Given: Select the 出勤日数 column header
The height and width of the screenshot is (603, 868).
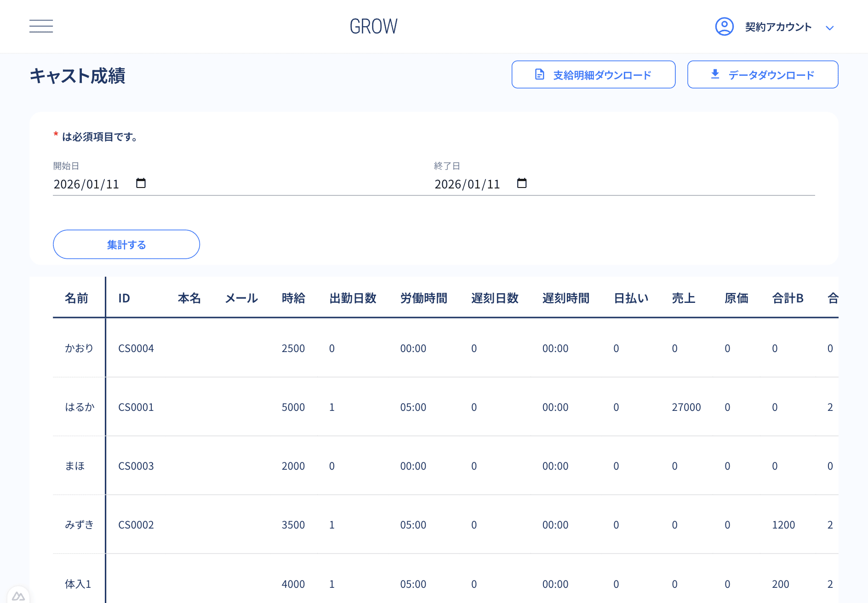Looking at the screenshot, I should click(353, 298).
